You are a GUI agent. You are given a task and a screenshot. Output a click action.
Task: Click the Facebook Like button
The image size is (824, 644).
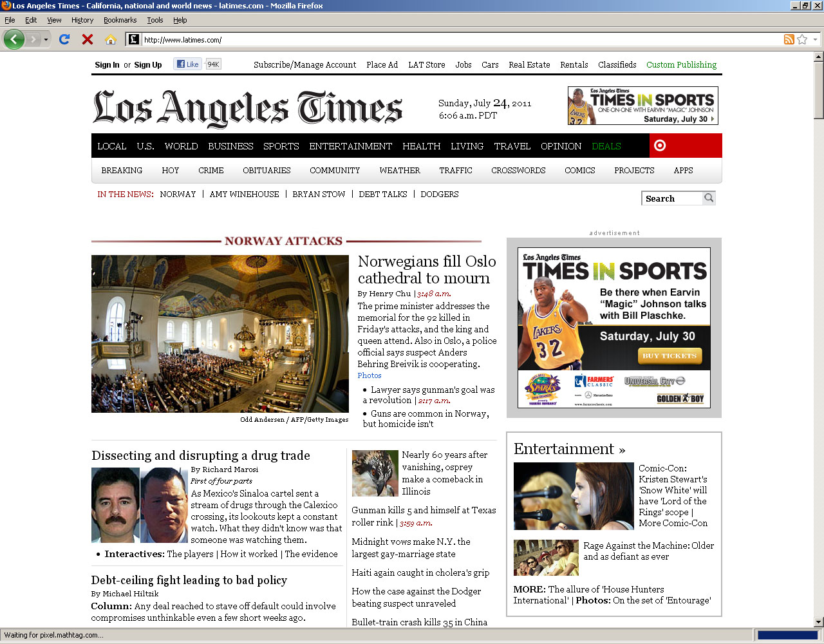pos(188,64)
